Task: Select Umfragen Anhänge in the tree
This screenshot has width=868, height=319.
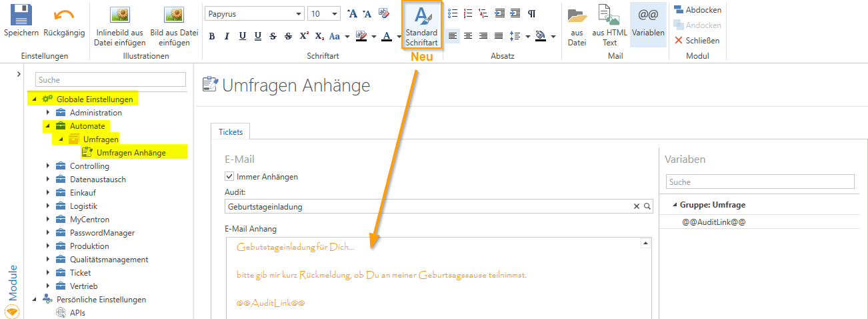Action: [131, 153]
